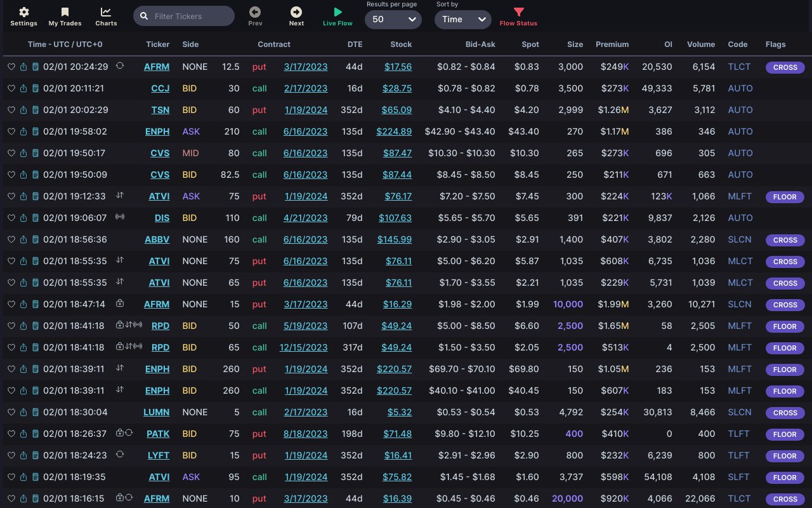The width and height of the screenshot is (812, 508).
Task: Favorite the ATVI 19:12:33 trade heart
Action: click(11, 196)
